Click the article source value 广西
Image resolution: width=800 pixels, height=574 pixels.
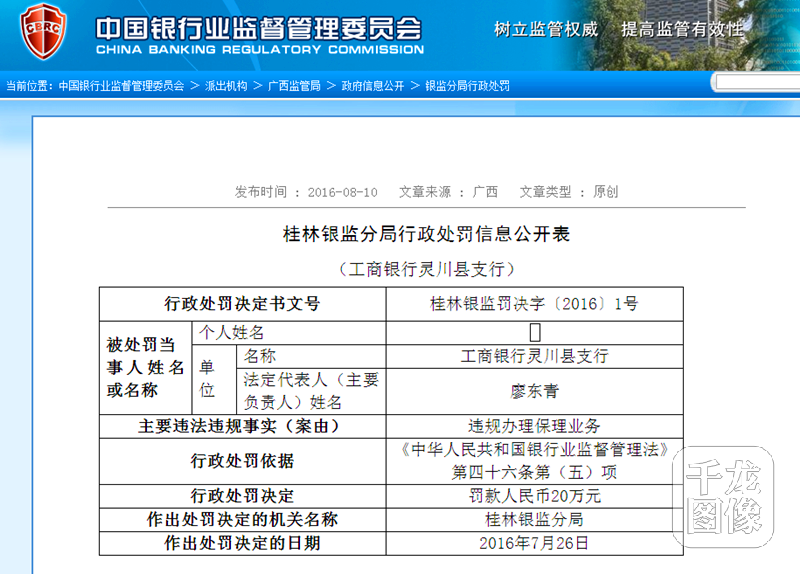tap(485, 192)
